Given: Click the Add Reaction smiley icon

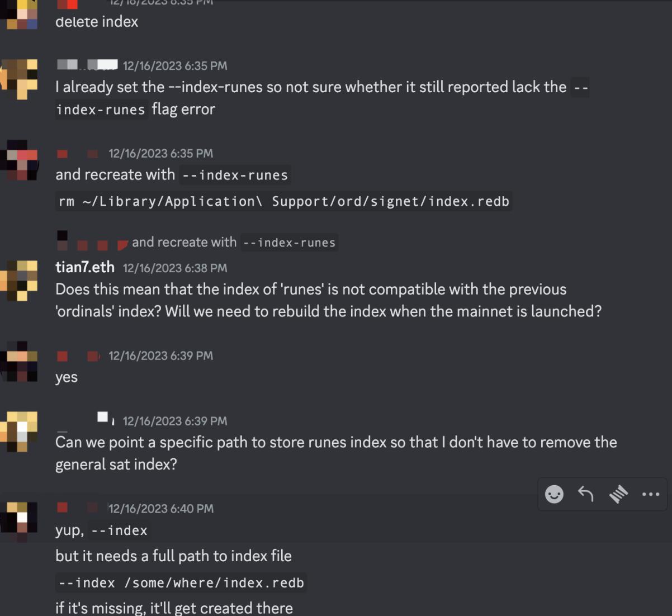Looking at the screenshot, I should coord(554,494).
